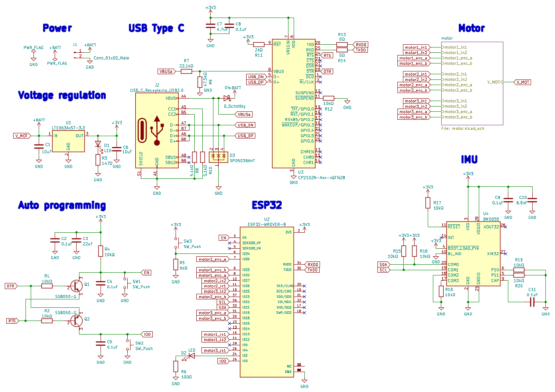Viewport: 555px width, 392px height.
Task: Click the IO0 label next to SW2
Action: 147,334
